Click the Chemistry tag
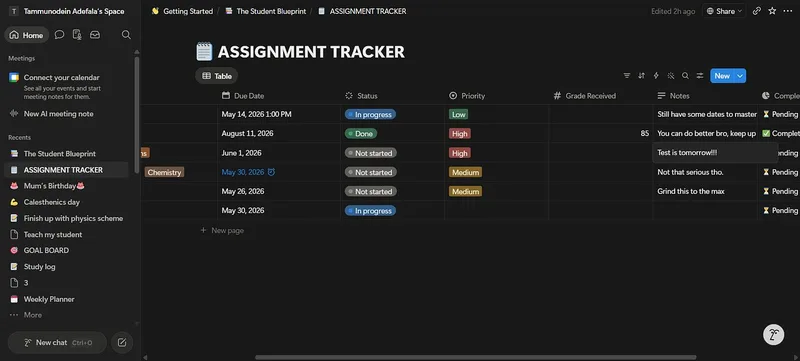800x361 pixels. click(x=164, y=172)
